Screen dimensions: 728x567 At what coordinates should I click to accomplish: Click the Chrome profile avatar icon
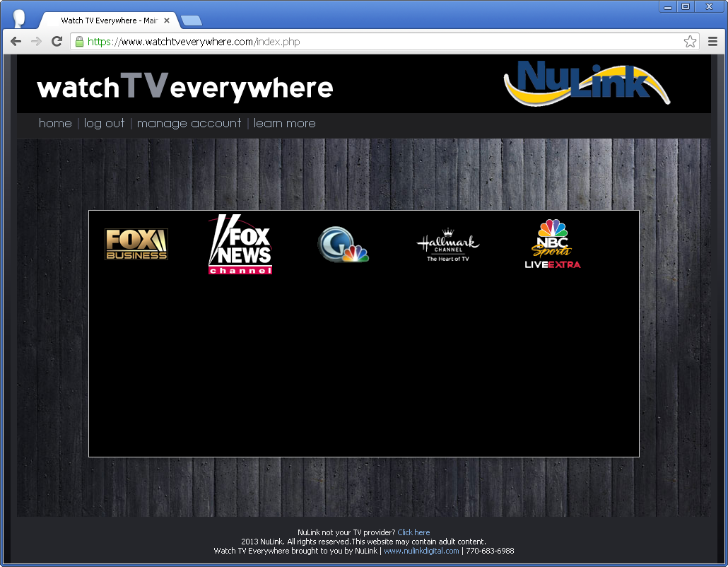(x=19, y=19)
